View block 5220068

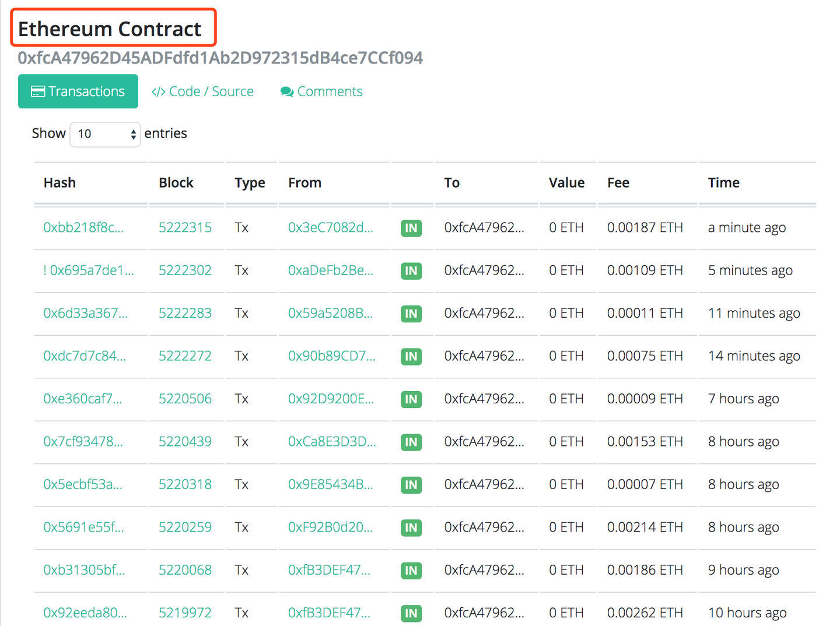tap(185, 570)
